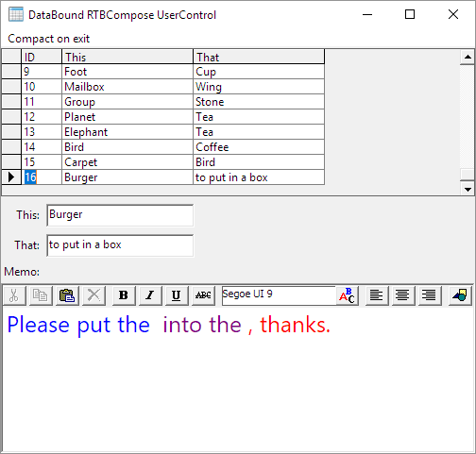Close the DataBound RTBCompose window
The height and width of the screenshot is (454, 476).
(x=453, y=14)
